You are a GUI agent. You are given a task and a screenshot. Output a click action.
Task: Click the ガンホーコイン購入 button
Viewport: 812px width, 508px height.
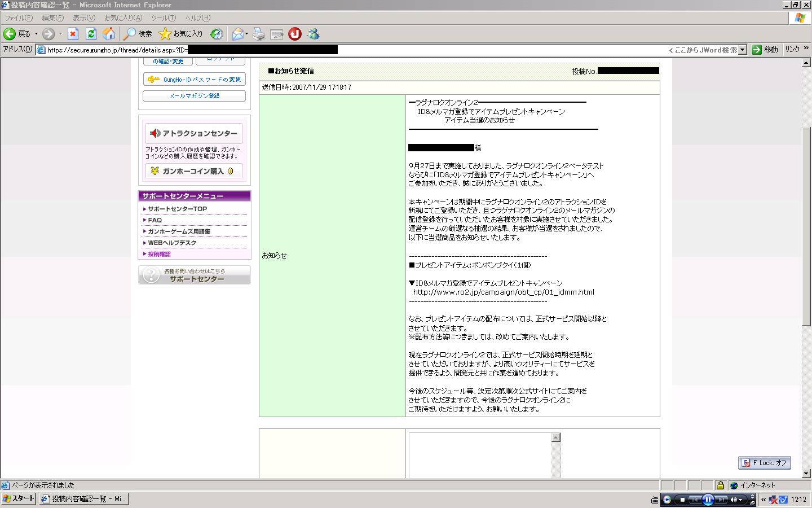coord(194,171)
